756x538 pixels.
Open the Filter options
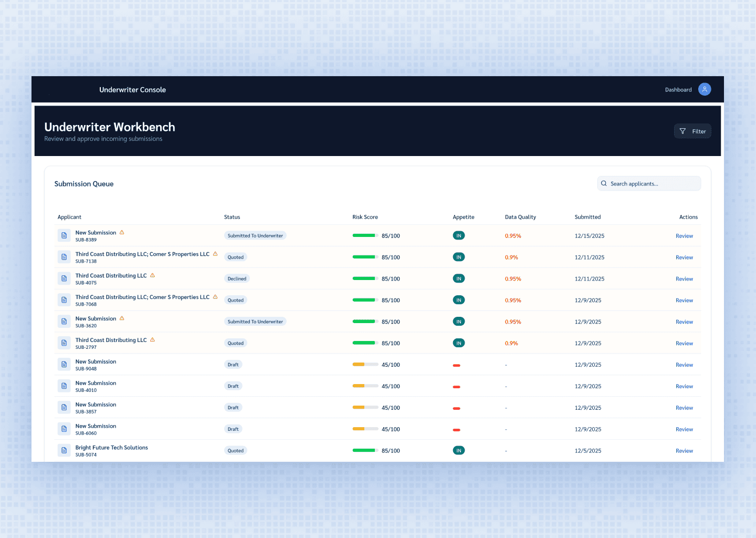(x=692, y=131)
